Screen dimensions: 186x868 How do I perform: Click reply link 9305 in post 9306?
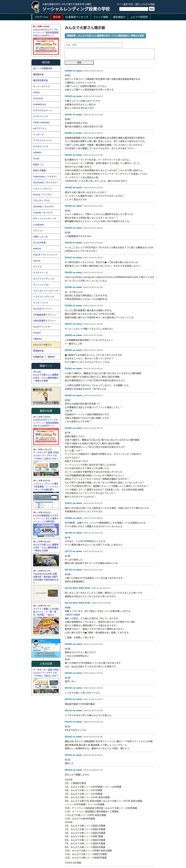point(68,76)
